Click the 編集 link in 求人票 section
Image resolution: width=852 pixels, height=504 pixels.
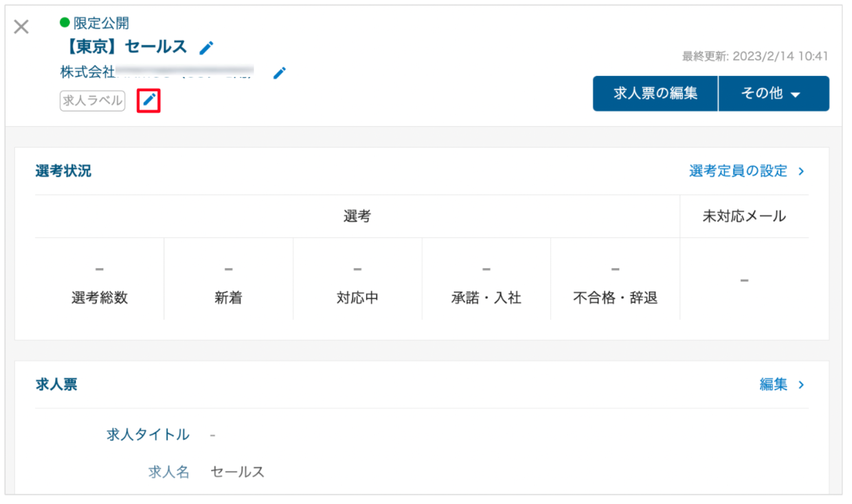click(782, 384)
